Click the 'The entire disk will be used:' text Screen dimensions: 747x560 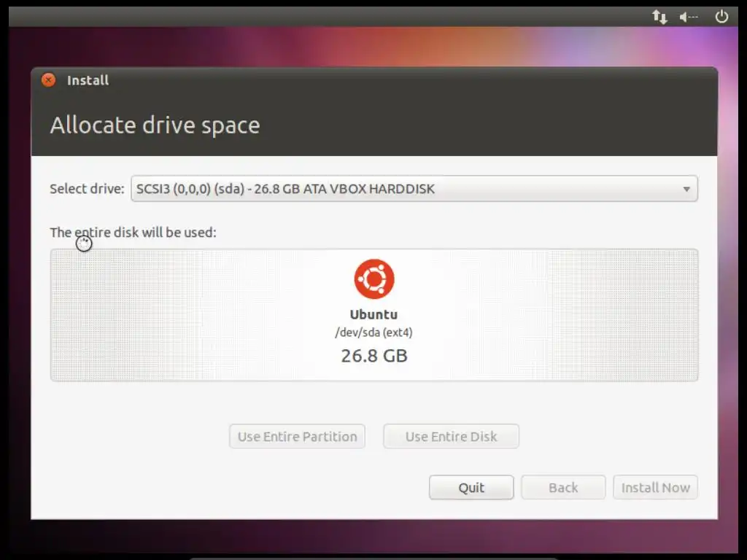point(133,233)
